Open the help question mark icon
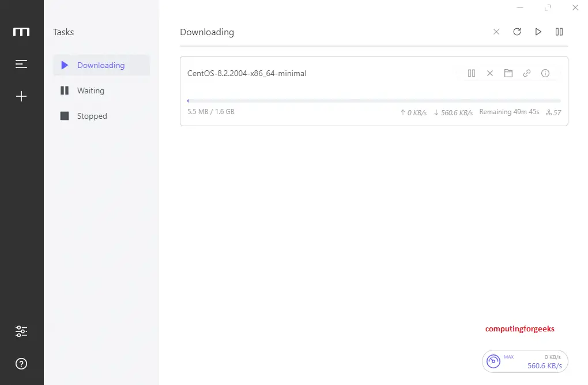588x385 pixels. click(x=21, y=364)
